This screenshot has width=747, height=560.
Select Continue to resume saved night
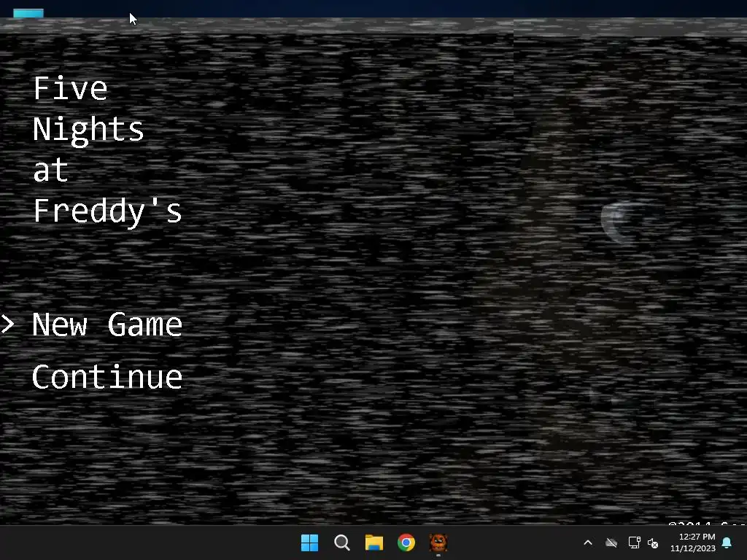[107, 377]
